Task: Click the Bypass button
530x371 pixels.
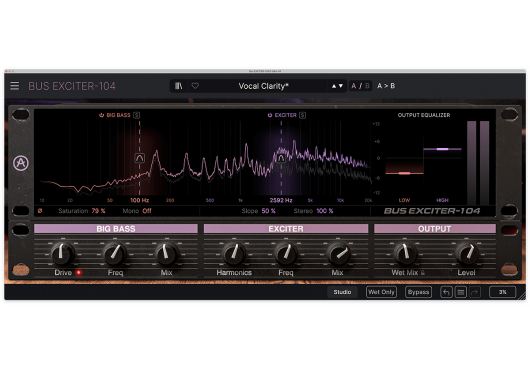Action: (418, 292)
